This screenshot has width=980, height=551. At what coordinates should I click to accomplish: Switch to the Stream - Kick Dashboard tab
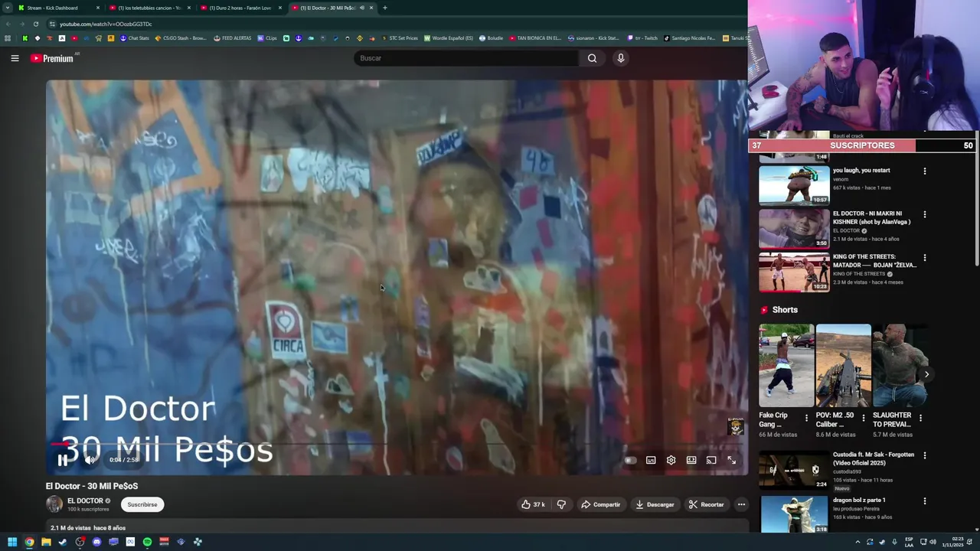click(x=58, y=8)
